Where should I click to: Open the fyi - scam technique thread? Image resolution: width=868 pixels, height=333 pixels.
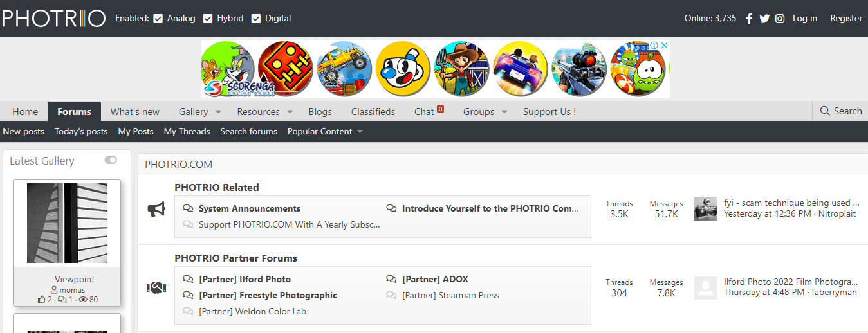point(791,203)
